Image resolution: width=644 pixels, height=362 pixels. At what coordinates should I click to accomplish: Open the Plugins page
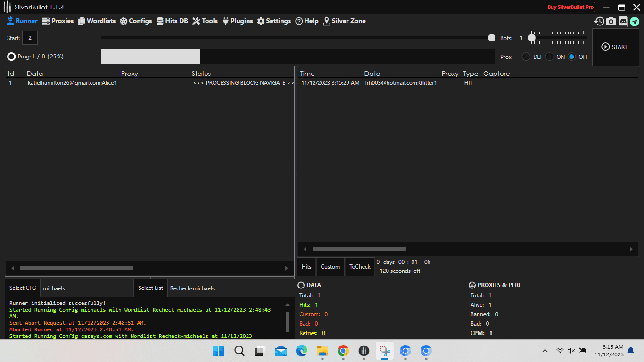click(x=237, y=21)
